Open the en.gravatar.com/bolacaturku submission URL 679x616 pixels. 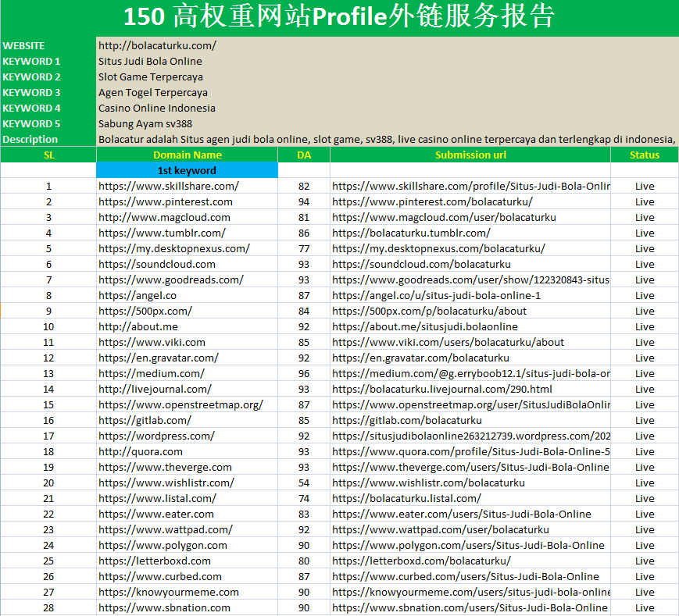[420, 358]
